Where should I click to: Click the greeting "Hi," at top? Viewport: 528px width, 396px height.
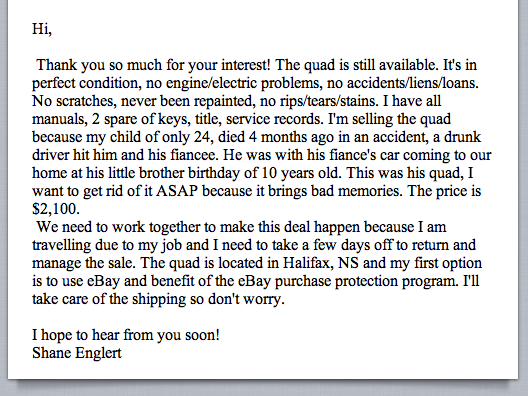pyautogui.click(x=42, y=29)
